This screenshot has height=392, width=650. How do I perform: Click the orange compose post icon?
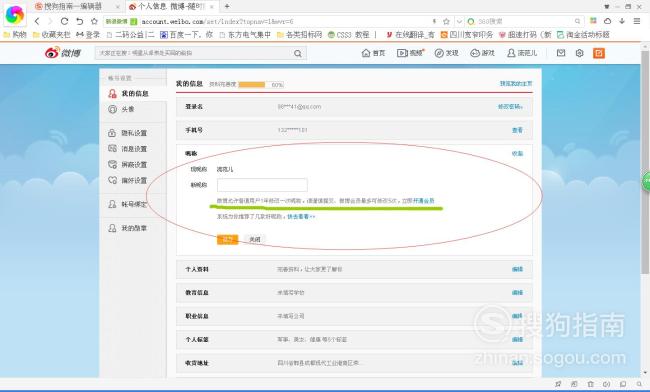[x=599, y=53]
